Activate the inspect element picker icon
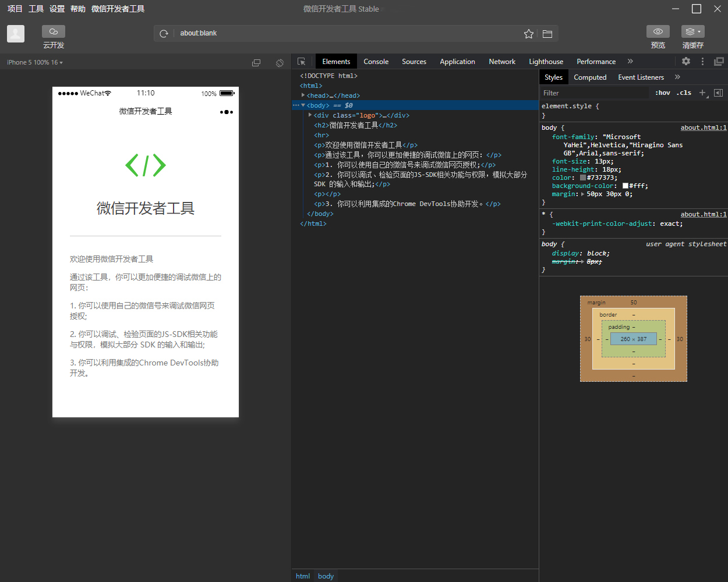 [x=302, y=62]
